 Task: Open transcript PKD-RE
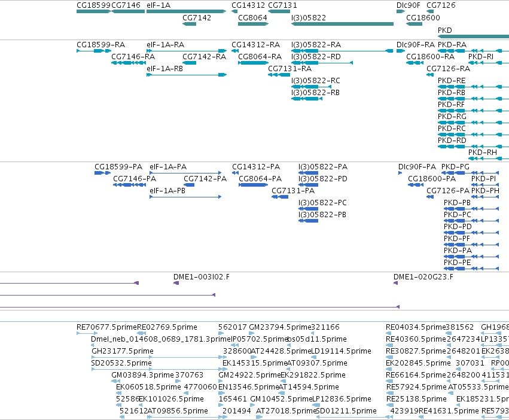click(x=452, y=81)
